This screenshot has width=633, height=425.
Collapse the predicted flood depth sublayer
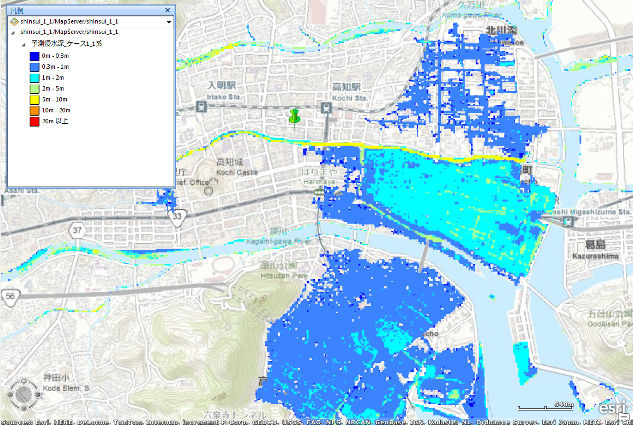tap(23, 45)
